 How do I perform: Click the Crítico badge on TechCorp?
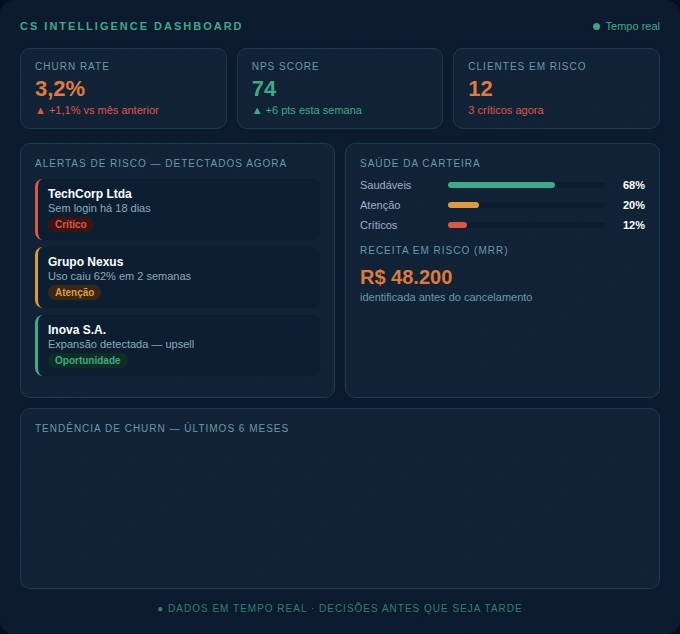pyautogui.click(x=71, y=225)
